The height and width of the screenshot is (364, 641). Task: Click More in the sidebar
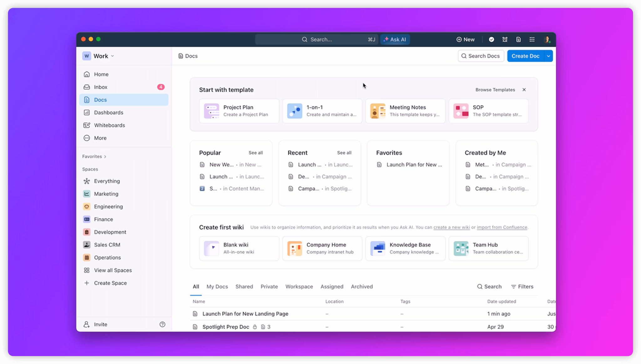pyautogui.click(x=124, y=138)
